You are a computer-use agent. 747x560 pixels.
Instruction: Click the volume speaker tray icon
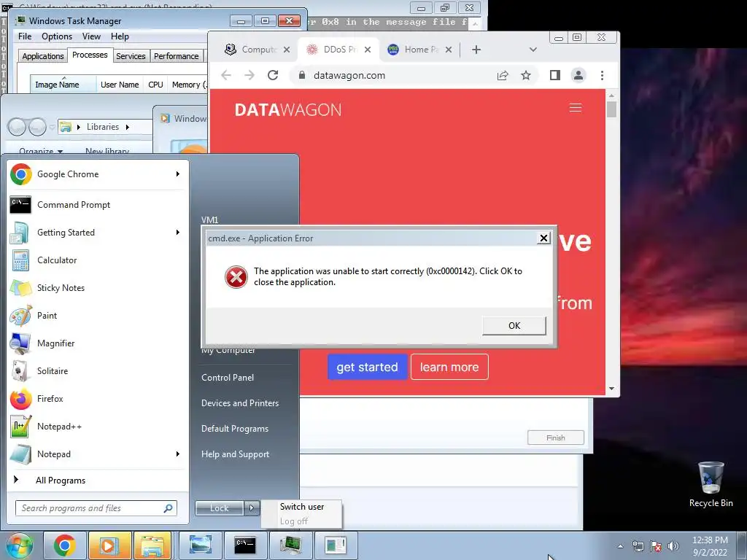(x=673, y=546)
